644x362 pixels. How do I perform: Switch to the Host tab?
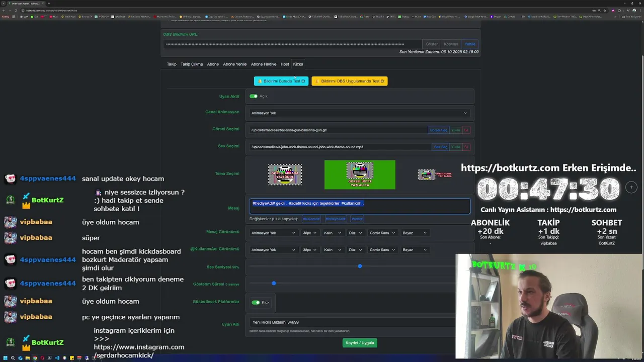click(285, 64)
